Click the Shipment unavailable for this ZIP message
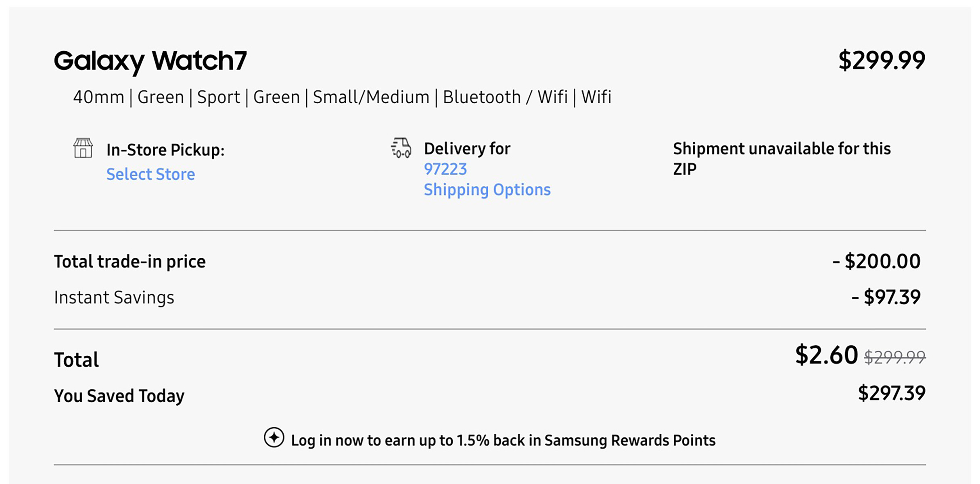Image resolution: width=980 pixels, height=484 pixels. click(x=781, y=159)
